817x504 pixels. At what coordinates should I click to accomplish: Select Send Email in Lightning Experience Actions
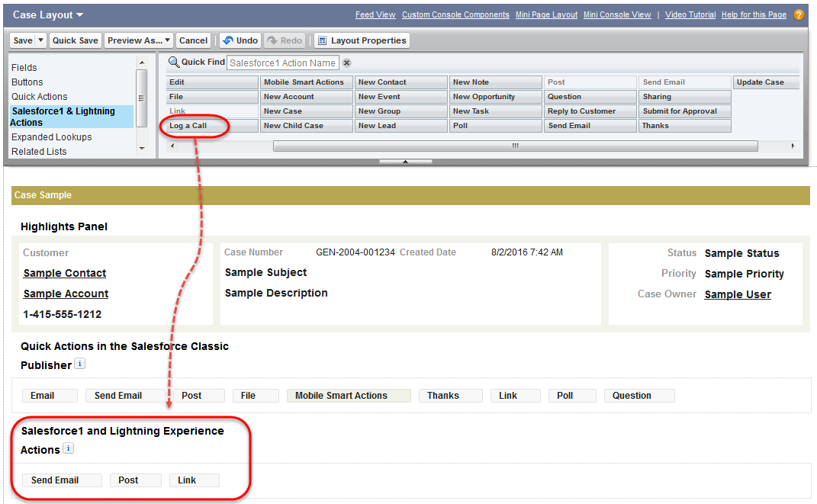click(x=62, y=480)
